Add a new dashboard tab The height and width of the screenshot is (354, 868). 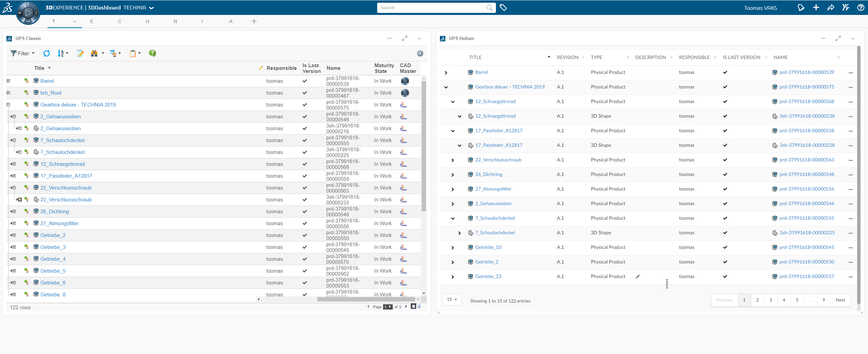(x=254, y=21)
